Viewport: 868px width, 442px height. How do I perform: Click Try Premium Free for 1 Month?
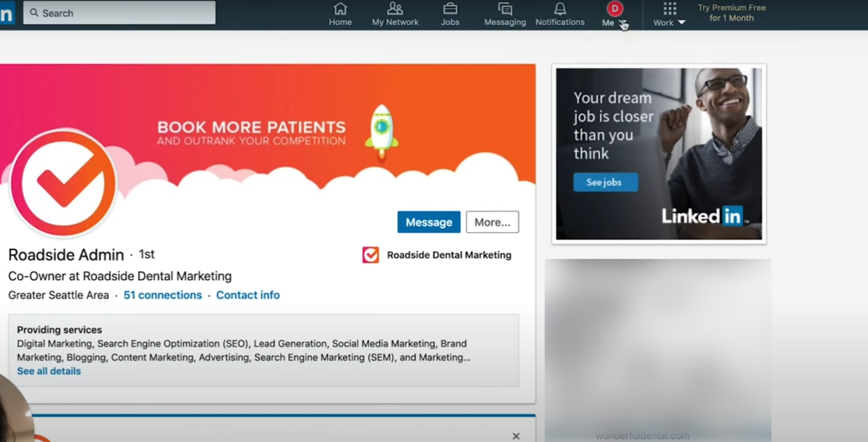(732, 13)
